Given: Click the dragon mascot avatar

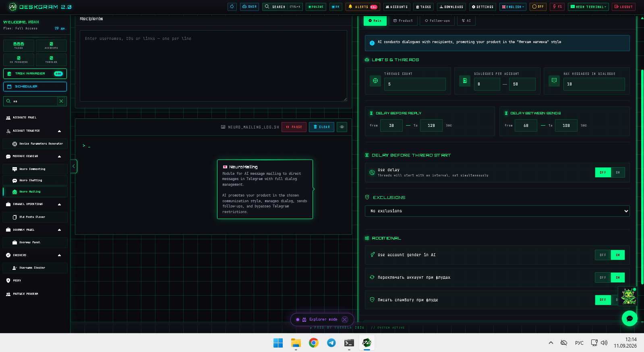Looking at the screenshot, I should click(x=628, y=296).
